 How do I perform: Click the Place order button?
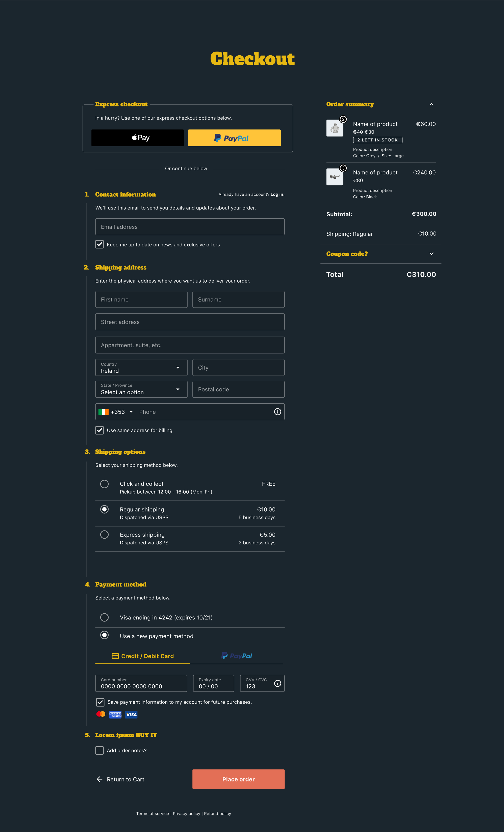tap(239, 779)
